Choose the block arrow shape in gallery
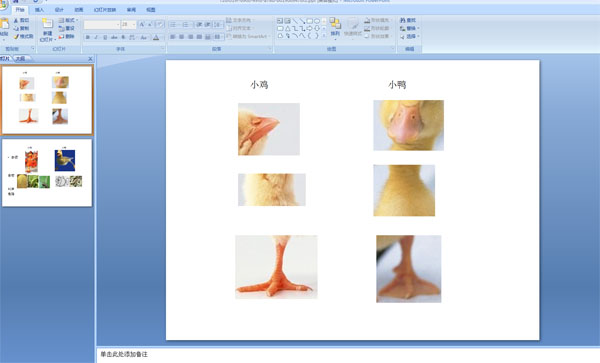This screenshot has height=363, width=600. coord(310,28)
